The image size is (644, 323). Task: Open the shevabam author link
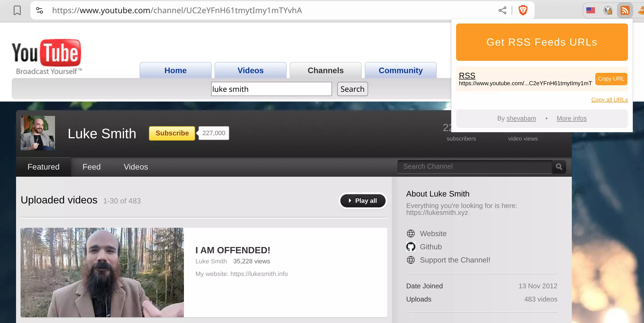click(x=521, y=118)
